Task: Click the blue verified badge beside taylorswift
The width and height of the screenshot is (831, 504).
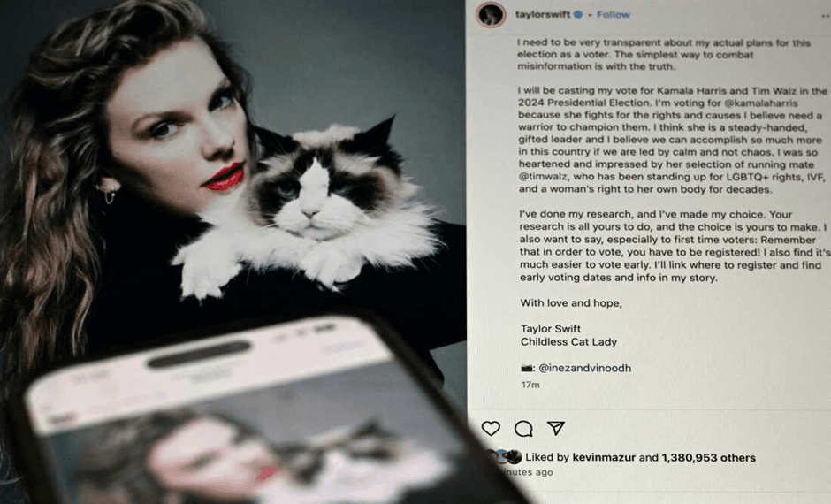Action: click(x=578, y=15)
